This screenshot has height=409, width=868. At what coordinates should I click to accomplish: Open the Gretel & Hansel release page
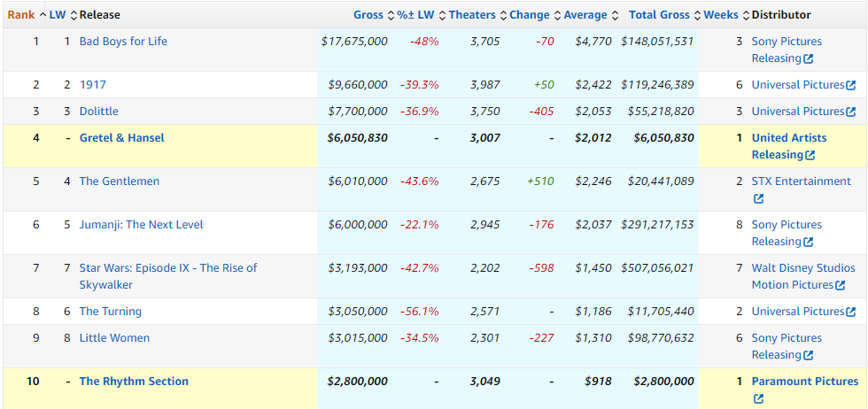pyautogui.click(x=121, y=138)
